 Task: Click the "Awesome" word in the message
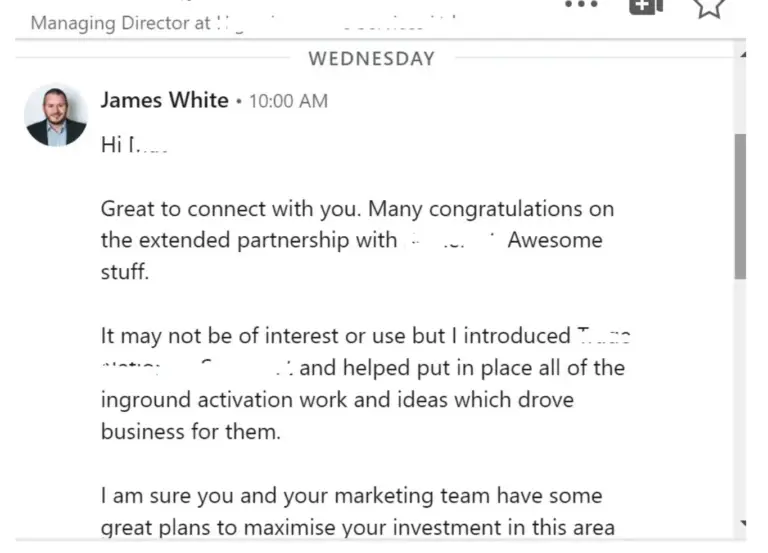pos(555,240)
